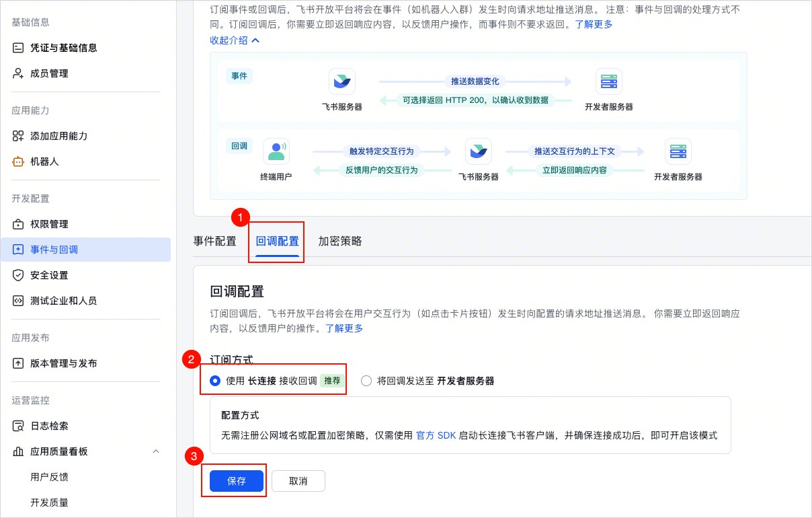Click the 开发者服务器 icon in 回调 diagram
Screen dimensions: 812x518
(678, 151)
